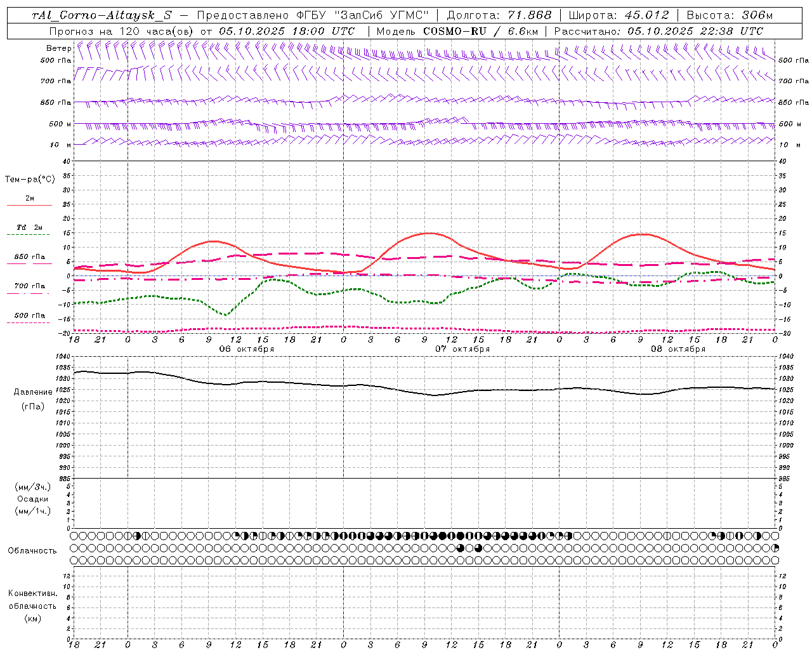This screenshot has width=812, height=650.
Task: Select the "Широта: 45.012" header field
Action: click(x=619, y=16)
